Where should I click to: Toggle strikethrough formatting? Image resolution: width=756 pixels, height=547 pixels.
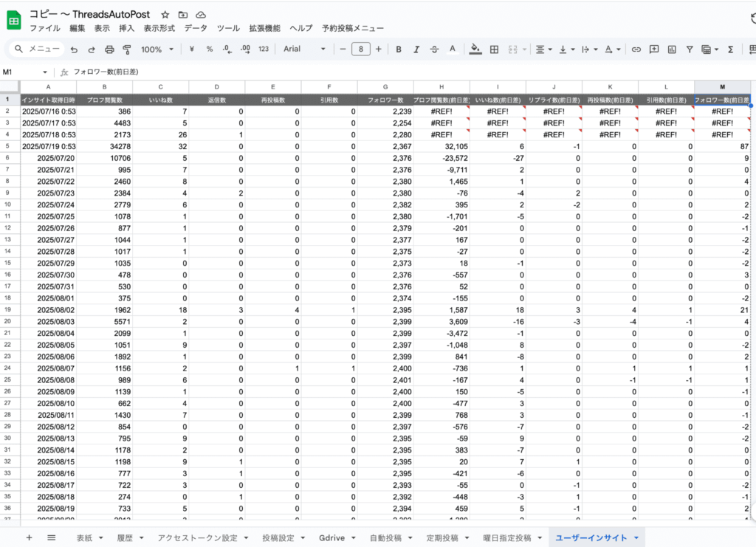434,49
